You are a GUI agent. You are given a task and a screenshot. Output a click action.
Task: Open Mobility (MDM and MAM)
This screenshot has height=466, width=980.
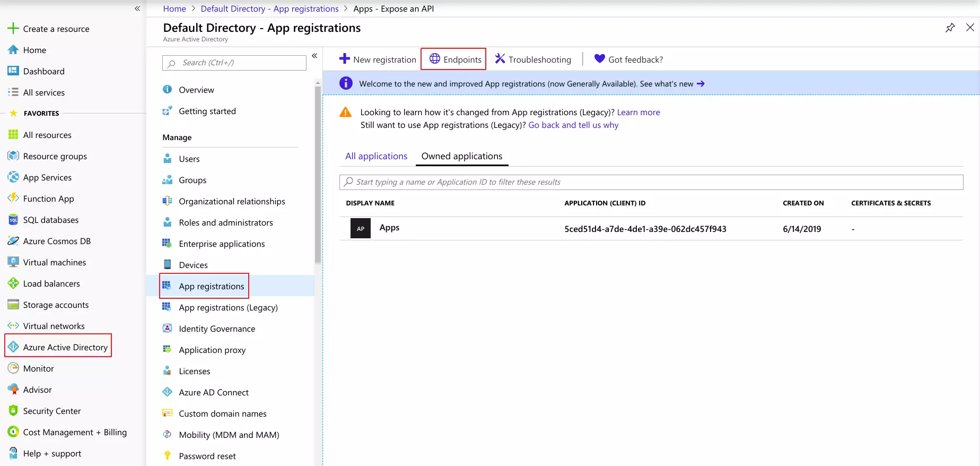(x=230, y=435)
